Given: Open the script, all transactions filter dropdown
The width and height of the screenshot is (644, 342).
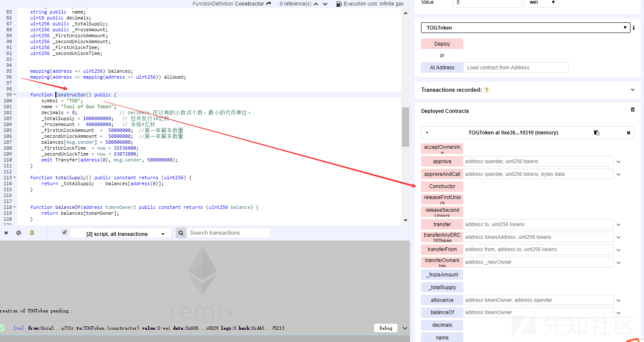Looking at the screenshot, I should pyautogui.click(x=120, y=233).
